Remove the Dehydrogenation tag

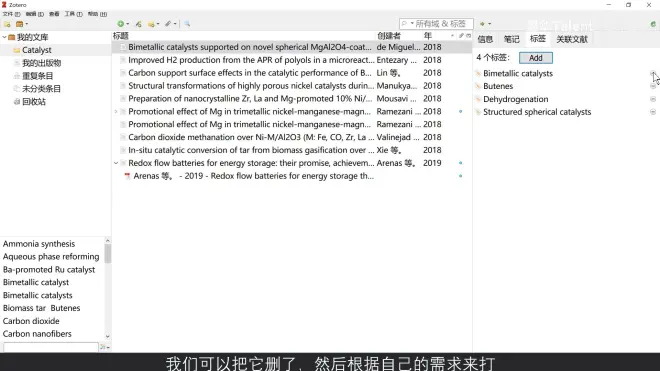(652, 99)
